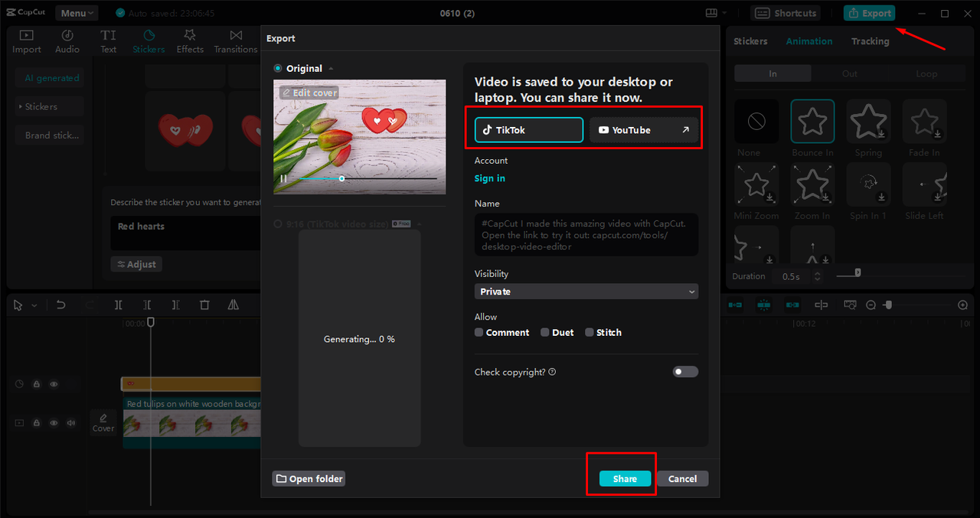Image resolution: width=980 pixels, height=518 pixels.
Task: Open folder of exported video
Action: point(309,478)
